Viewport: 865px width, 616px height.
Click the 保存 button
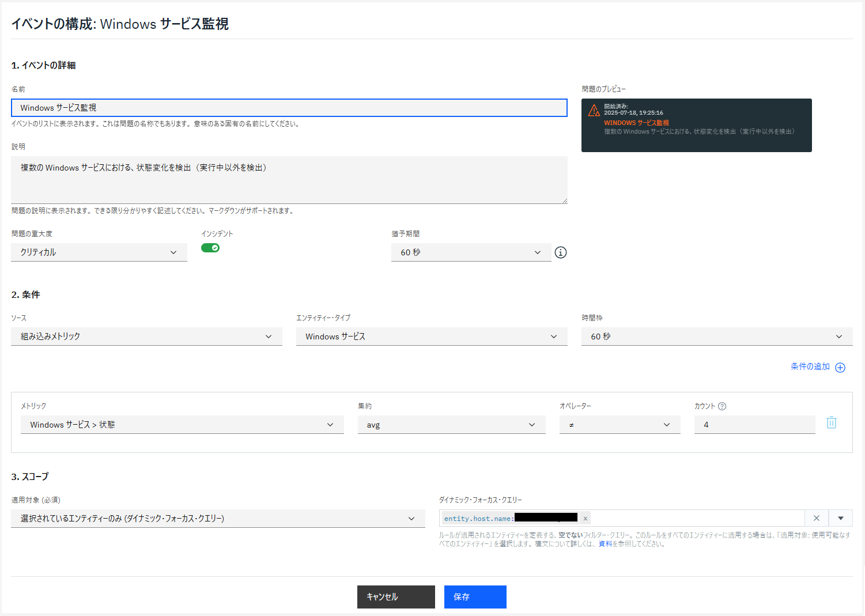[x=475, y=597]
